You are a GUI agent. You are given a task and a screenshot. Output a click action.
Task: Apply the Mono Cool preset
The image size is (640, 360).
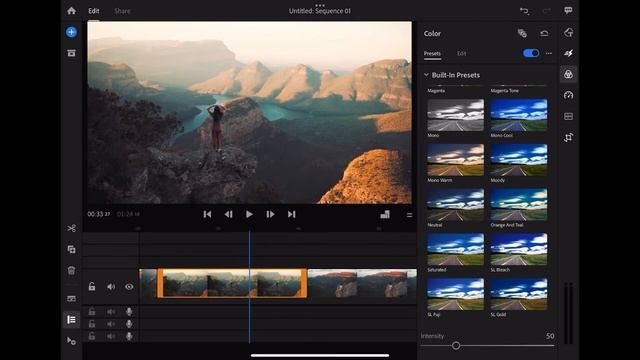pyautogui.click(x=519, y=115)
